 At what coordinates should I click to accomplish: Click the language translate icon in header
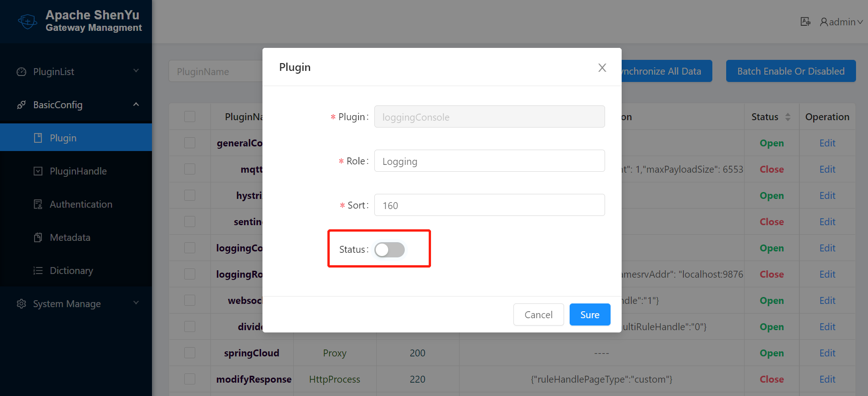[x=805, y=22]
